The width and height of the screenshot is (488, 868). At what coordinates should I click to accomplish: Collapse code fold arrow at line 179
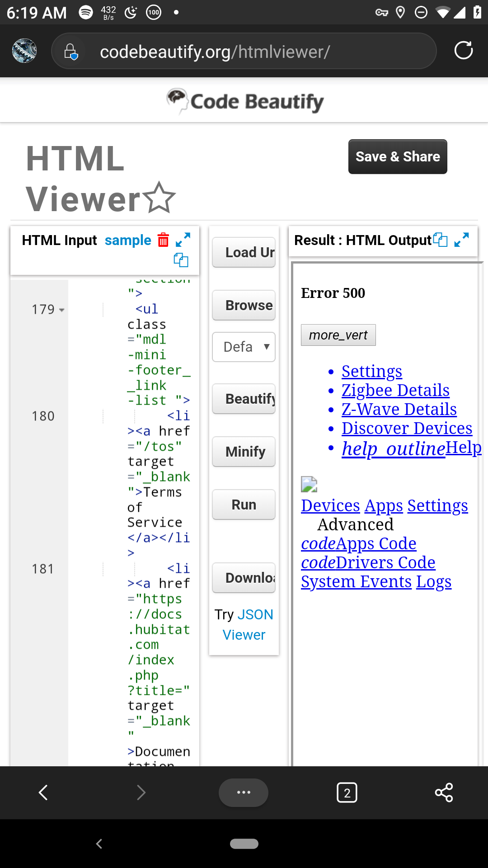62,310
